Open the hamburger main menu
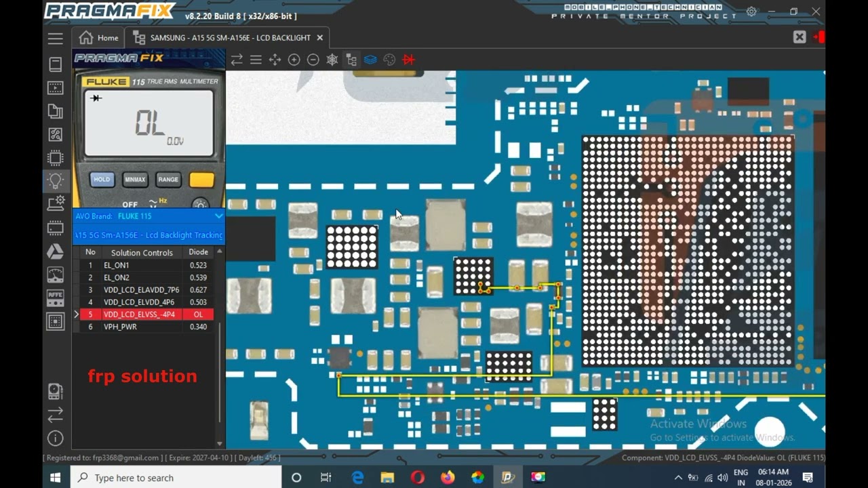 (x=56, y=39)
